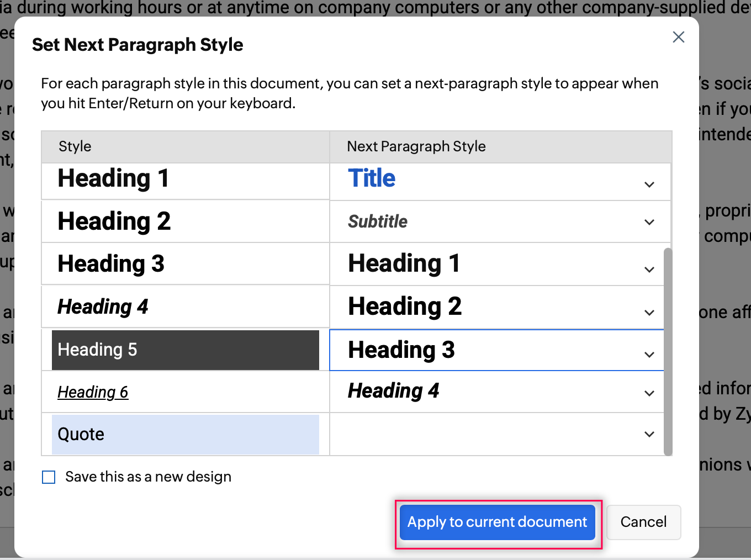
Task: Open Heading 1 dropdown in Heading 3 row
Action: coord(649,270)
